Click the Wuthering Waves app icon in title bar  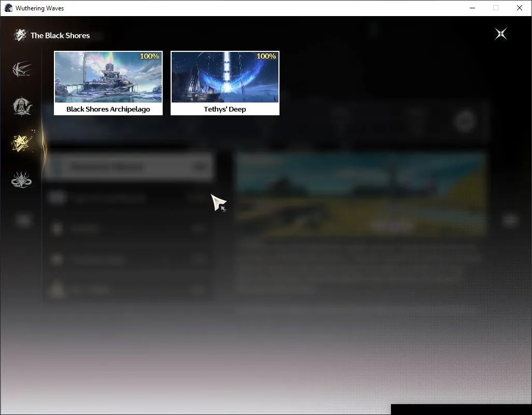tap(8, 8)
